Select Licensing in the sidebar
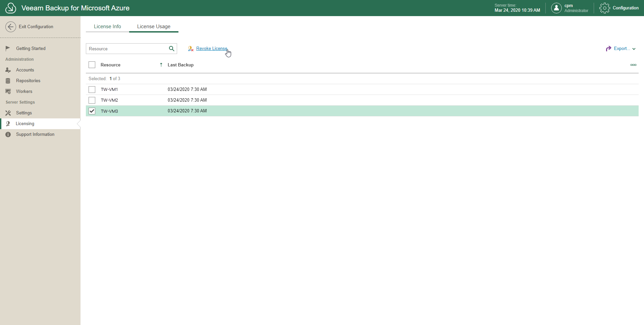The width and height of the screenshot is (644, 325). point(25,123)
